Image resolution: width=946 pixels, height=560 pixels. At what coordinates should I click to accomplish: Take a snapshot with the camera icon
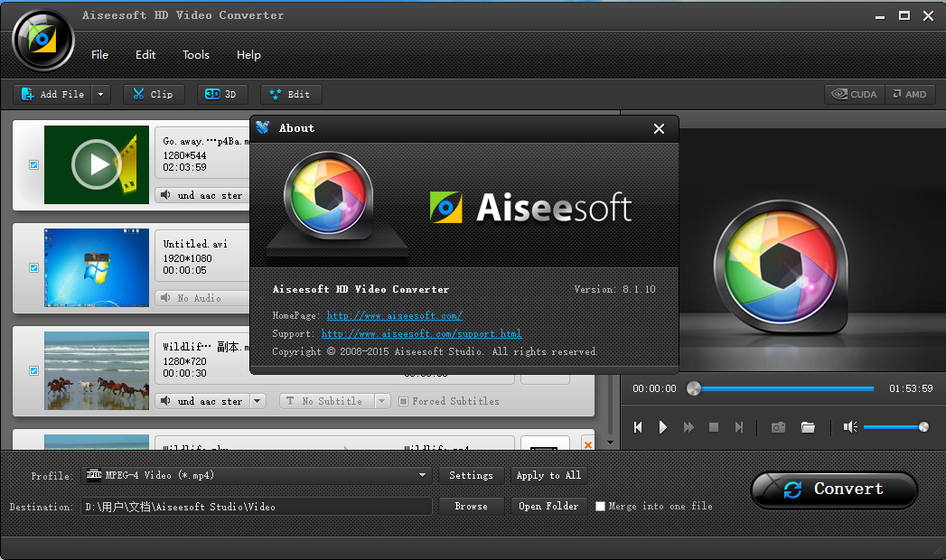778,427
